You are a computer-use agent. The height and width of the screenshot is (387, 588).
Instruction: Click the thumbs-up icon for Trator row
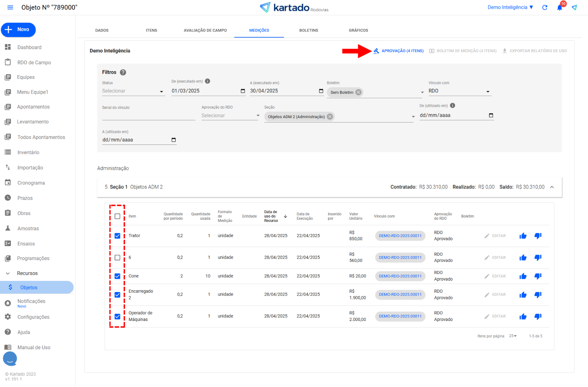click(x=523, y=236)
